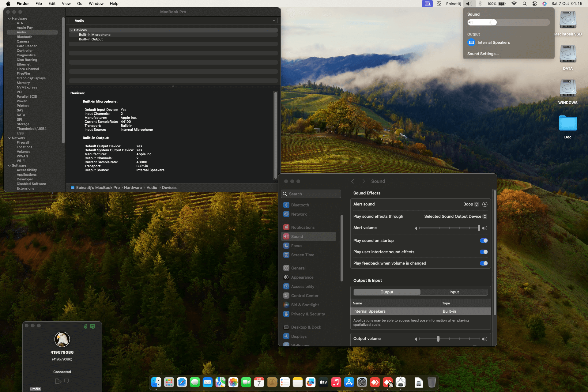Viewport: 588px width, 392px height.
Task: Turn off feedback when volume is changed
Action: 484,263
